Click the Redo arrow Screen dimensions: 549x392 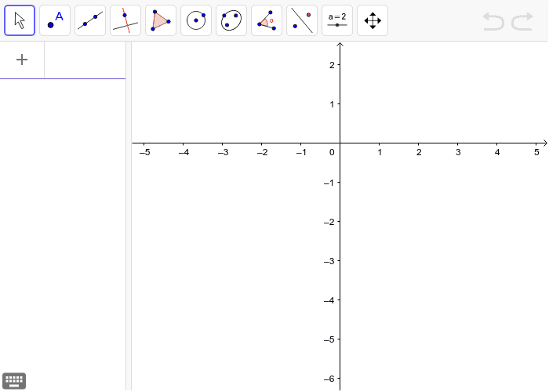pos(522,21)
